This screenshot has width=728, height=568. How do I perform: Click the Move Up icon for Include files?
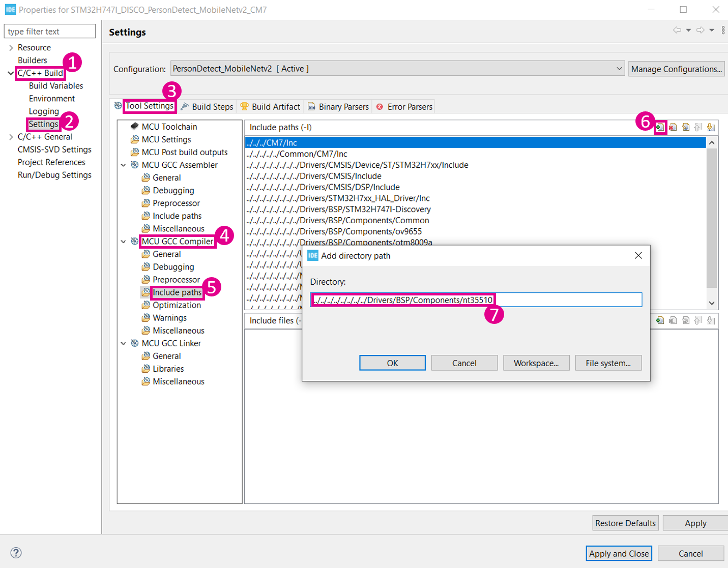coord(698,320)
